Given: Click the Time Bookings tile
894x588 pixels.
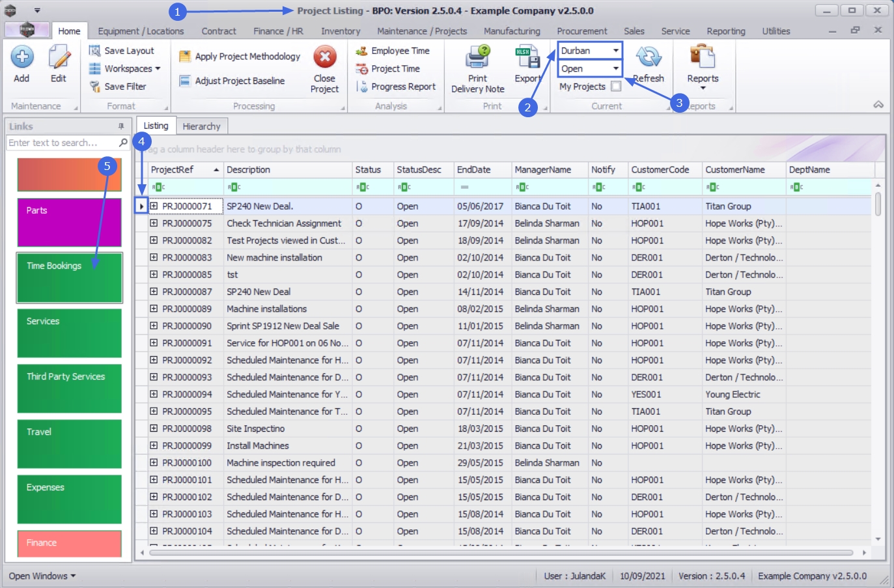Looking at the screenshot, I should 69,278.
